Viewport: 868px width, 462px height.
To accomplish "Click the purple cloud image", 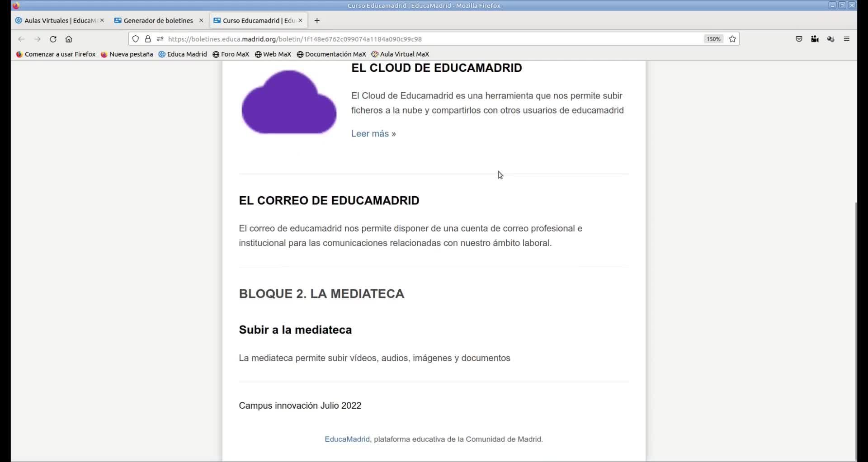I will 289,102.
